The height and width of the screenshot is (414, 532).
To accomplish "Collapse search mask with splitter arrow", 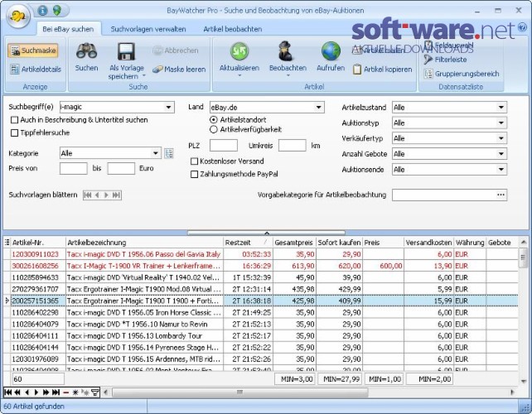I will (x=267, y=233).
